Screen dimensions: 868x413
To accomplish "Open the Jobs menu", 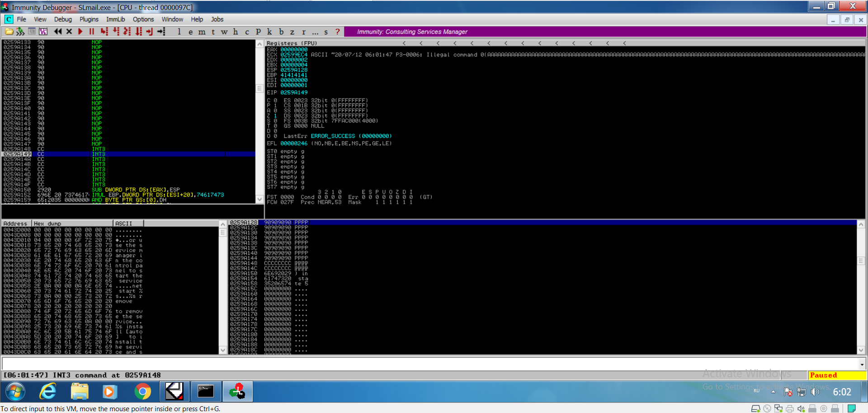I will (x=217, y=19).
